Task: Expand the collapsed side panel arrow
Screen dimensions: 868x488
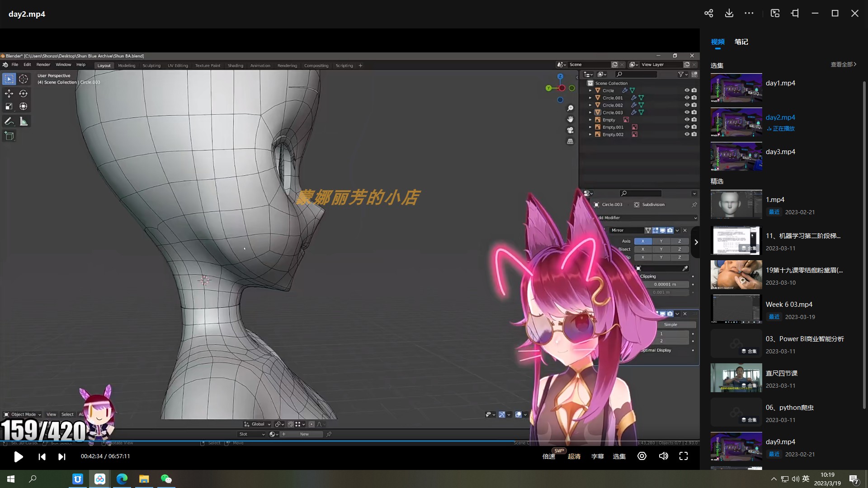Action: point(696,242)
